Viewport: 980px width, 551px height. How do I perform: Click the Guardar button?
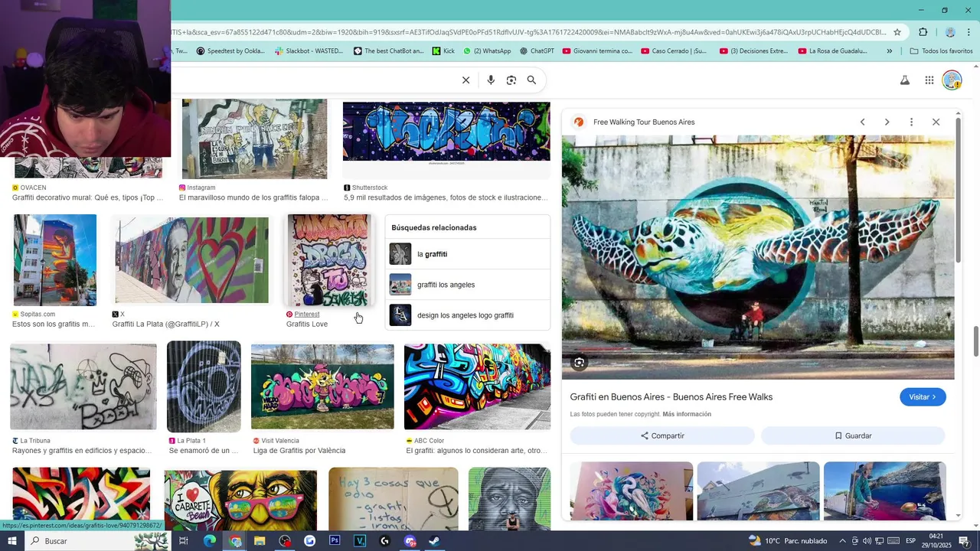coord(853,435)
